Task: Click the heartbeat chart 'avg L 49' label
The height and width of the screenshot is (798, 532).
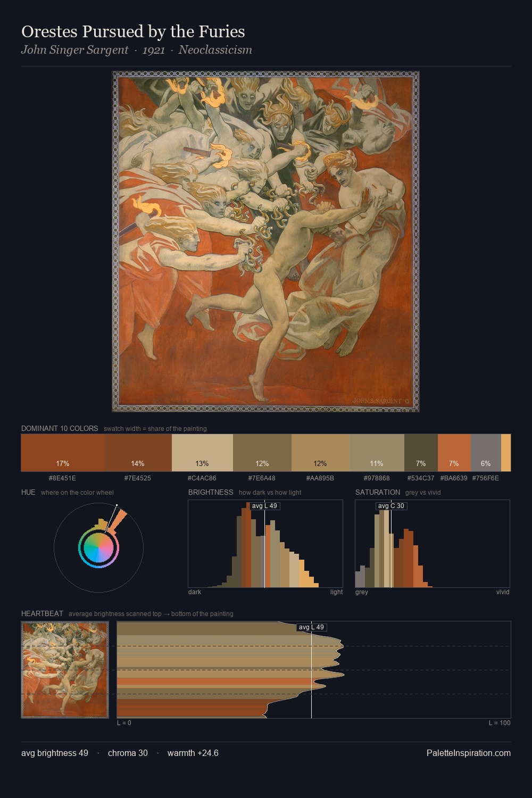Action: (311, 627)
